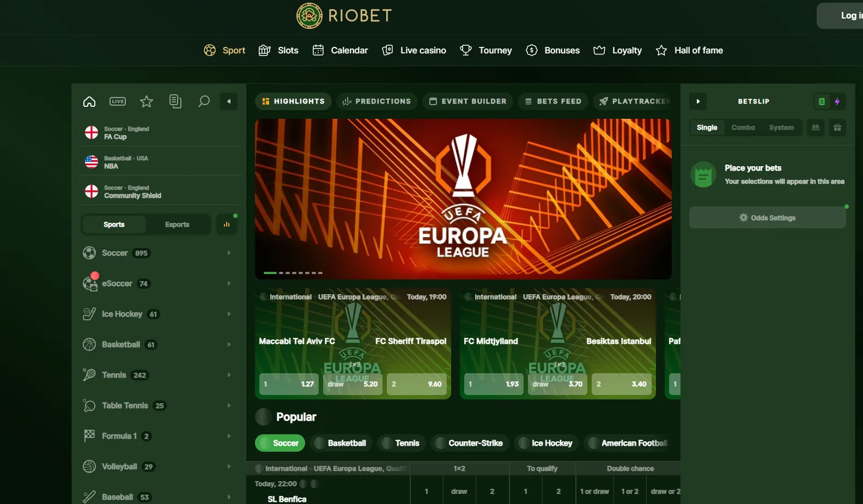The width and height of the screenshot is (863, 504).
Task: Expand the Baseball category
Action: point(158,497)
